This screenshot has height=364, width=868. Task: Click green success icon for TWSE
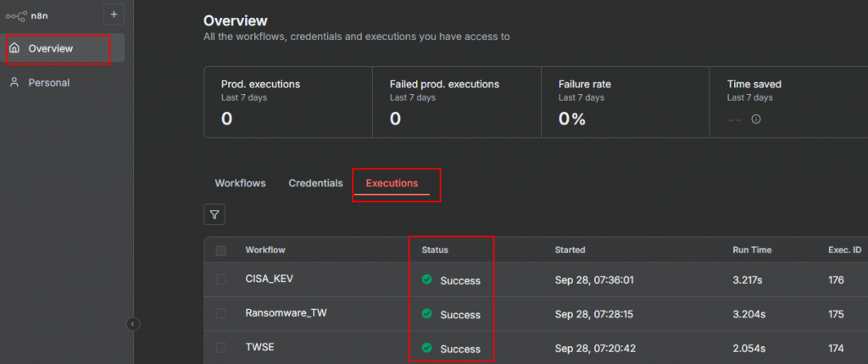[427, 348]
